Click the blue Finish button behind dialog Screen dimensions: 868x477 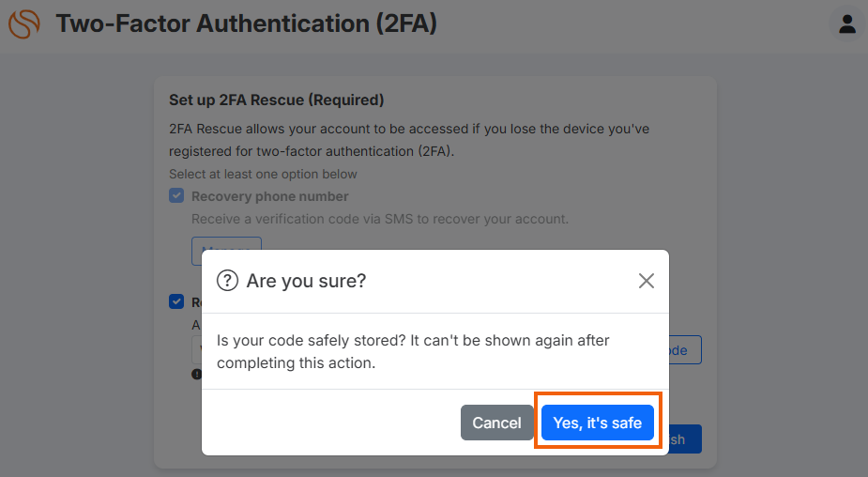click(685, 439)
